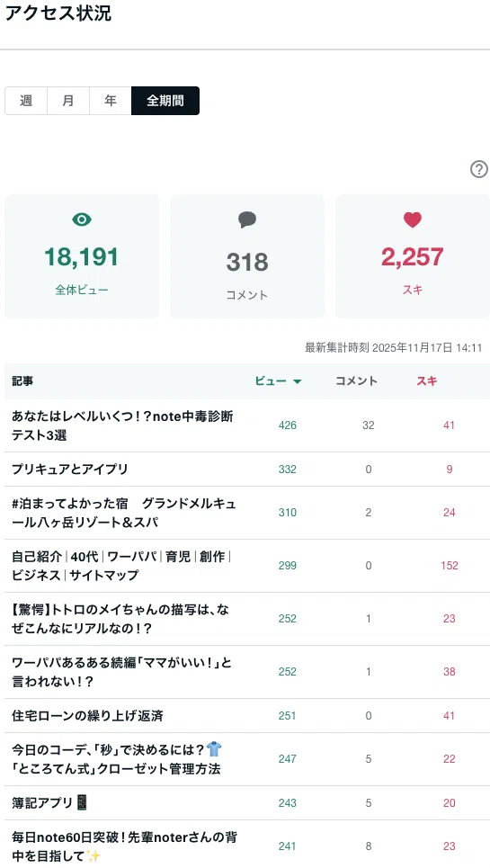
Task: Click the green eye views icon
Action: (x=82, y=219)
